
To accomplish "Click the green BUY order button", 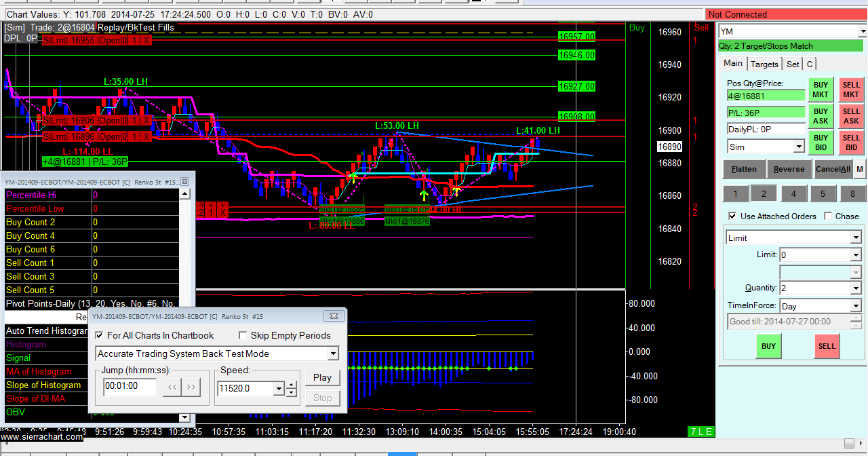I will point(768,346).
